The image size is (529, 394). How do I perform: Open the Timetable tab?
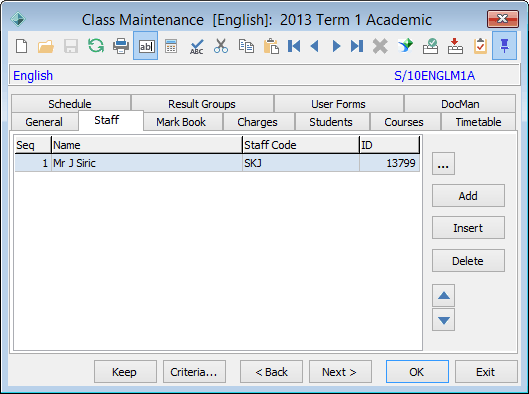(x=478, y=122)
